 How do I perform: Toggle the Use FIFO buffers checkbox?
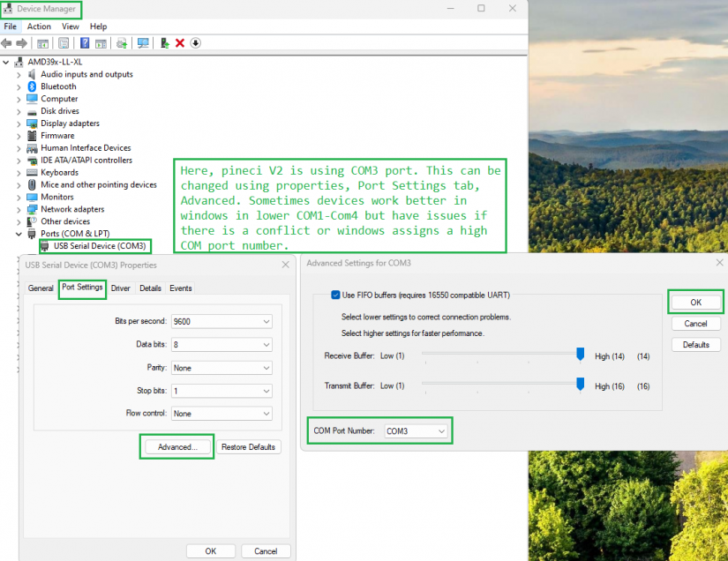pyautogui.click(x=335, y=295)
